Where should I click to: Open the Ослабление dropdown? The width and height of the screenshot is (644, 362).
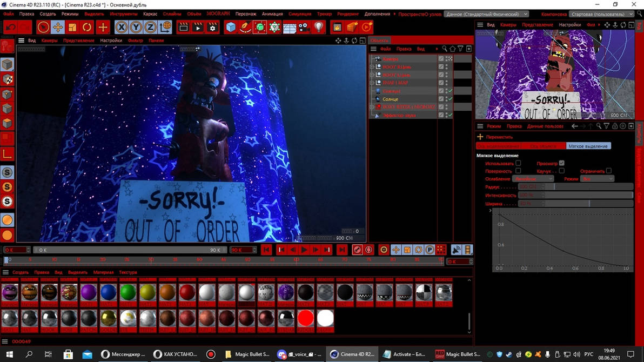coord(533,179)
